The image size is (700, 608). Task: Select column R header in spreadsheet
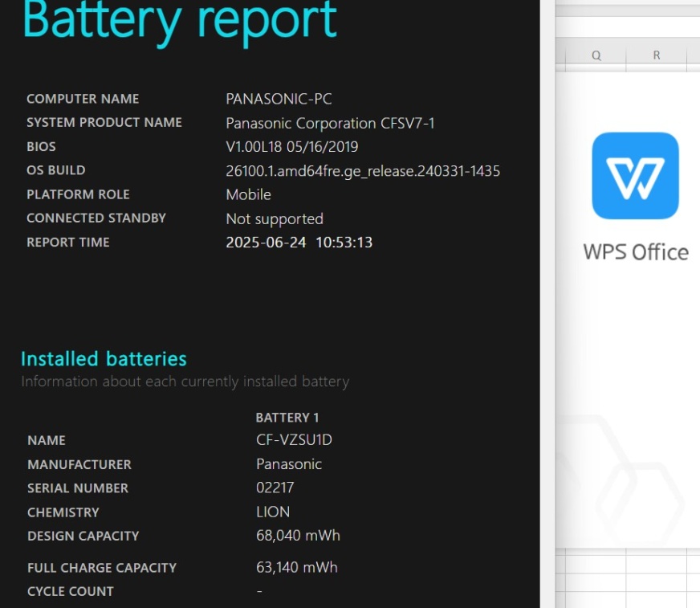coord(657,55)
